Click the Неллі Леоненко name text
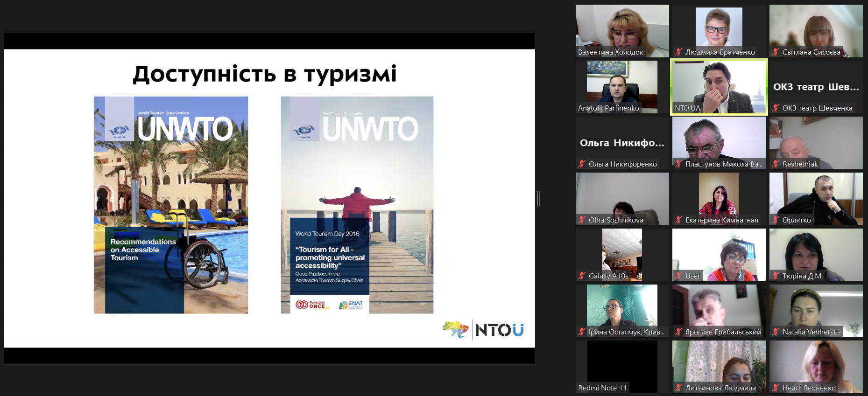The height and width of the screenshot is (396, 868). [x=809, y=388]
